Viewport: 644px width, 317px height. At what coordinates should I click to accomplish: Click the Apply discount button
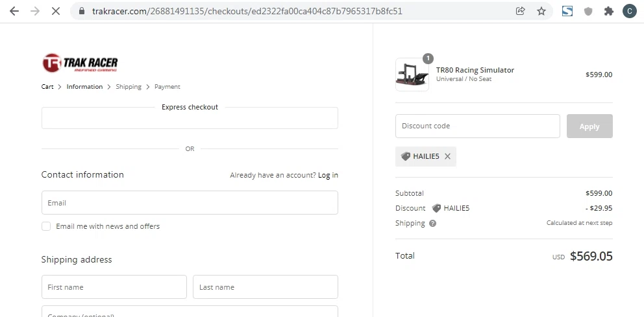pyautogui.click(x=589, y=126)
